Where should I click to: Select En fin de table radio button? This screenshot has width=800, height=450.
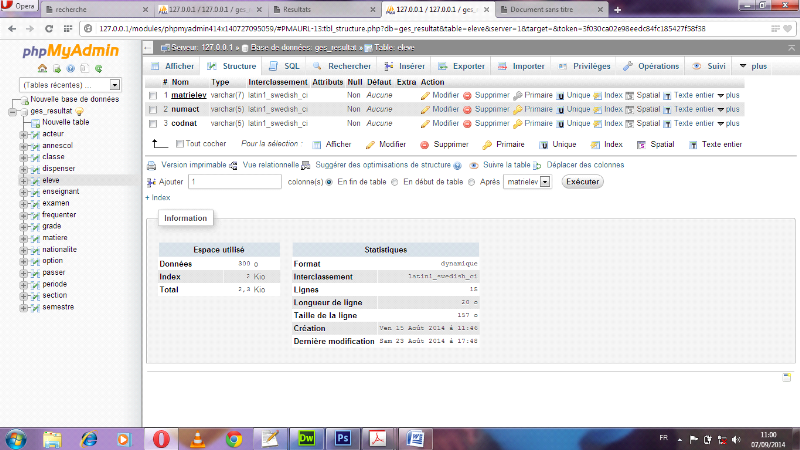coord(329,182)
